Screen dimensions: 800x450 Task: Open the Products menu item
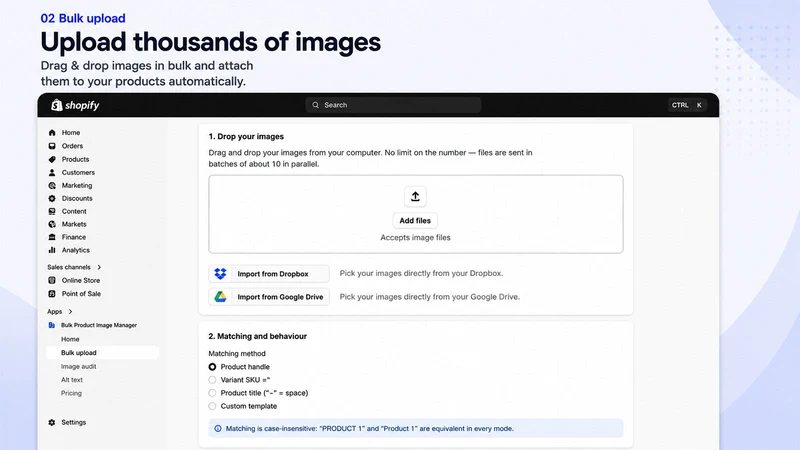[x=75, y=159]
